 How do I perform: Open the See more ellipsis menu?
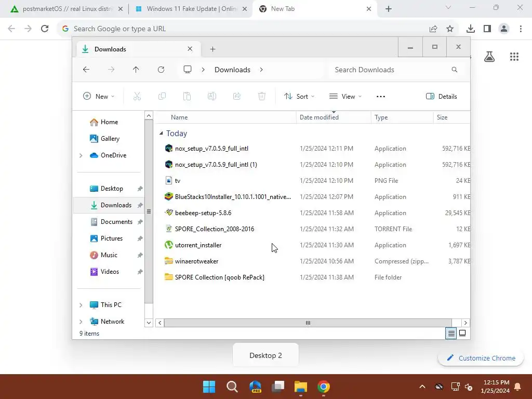tap(381, 96)
